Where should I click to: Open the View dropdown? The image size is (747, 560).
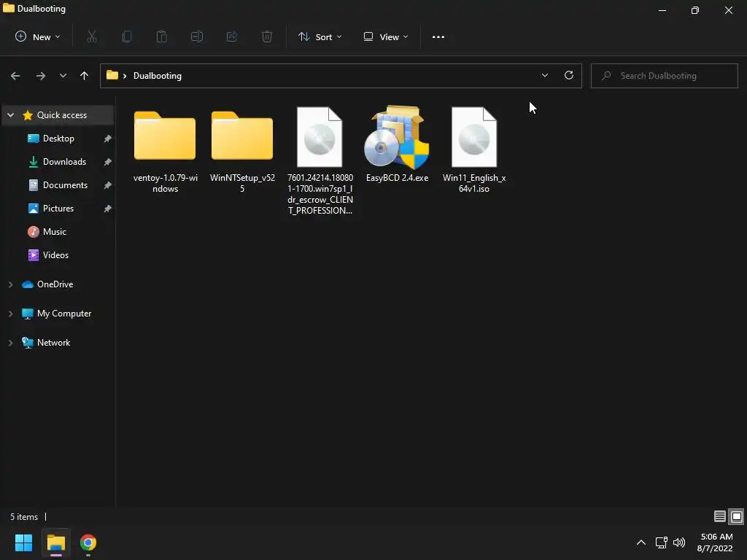coord(385,36)
